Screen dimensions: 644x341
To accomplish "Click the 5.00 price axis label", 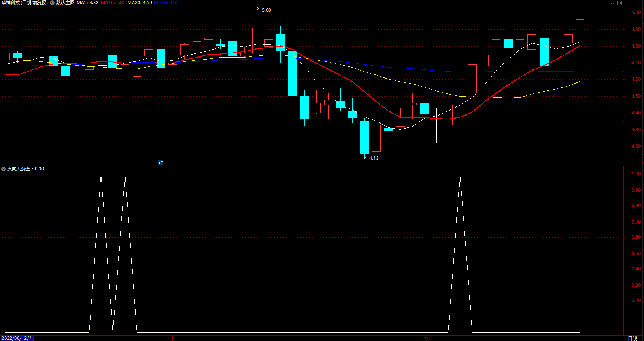I will point(636,13).
